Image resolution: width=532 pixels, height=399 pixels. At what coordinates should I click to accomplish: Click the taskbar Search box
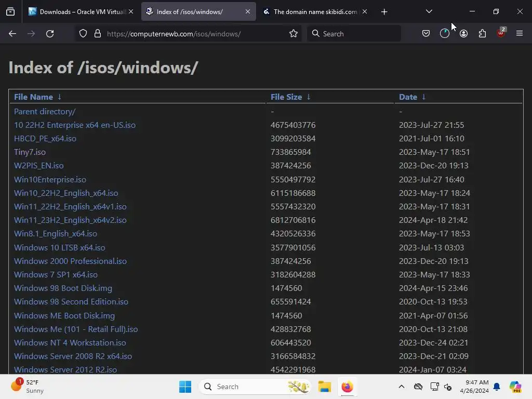pyautogui.click(x=255, y=387)
